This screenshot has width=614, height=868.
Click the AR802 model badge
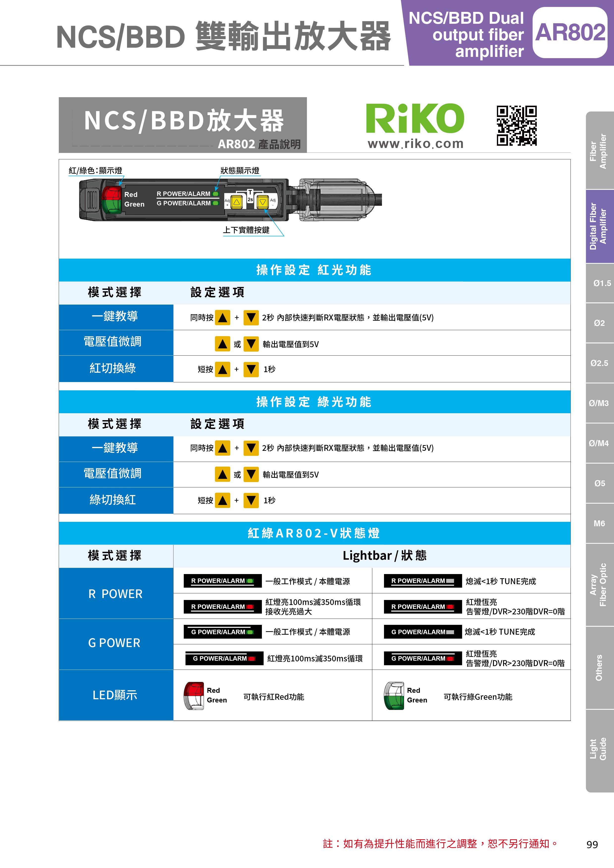pos(570,32)
